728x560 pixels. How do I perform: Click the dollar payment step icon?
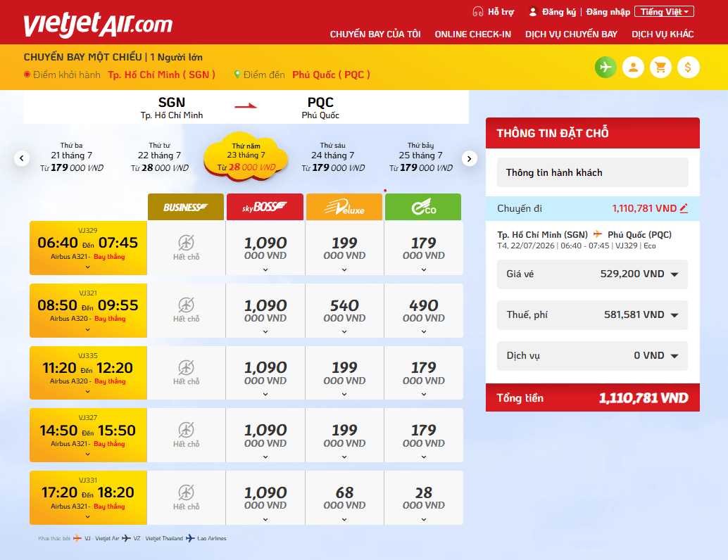coord(688,68)
